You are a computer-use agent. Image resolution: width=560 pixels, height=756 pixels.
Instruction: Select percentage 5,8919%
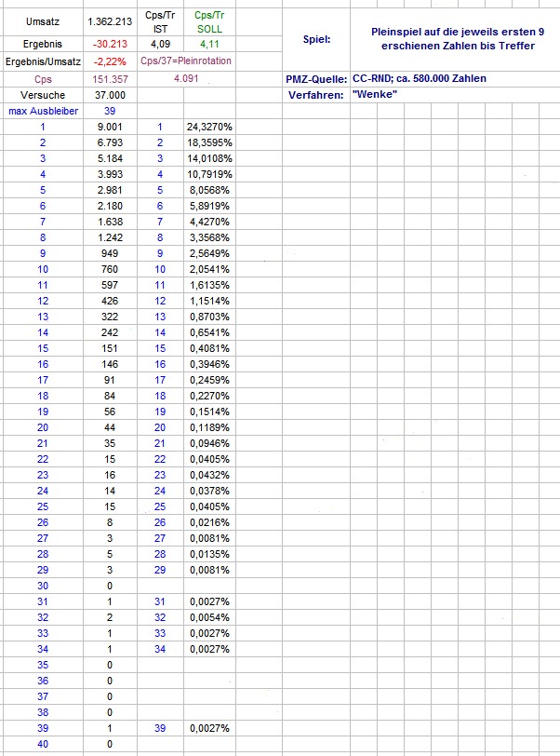pyautogui.click(x=209, y=206)
